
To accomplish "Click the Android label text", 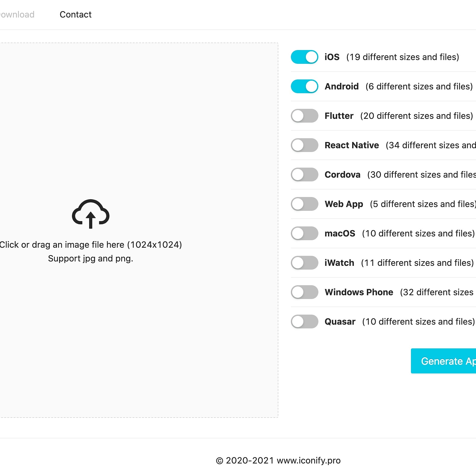I will point(342,86).
